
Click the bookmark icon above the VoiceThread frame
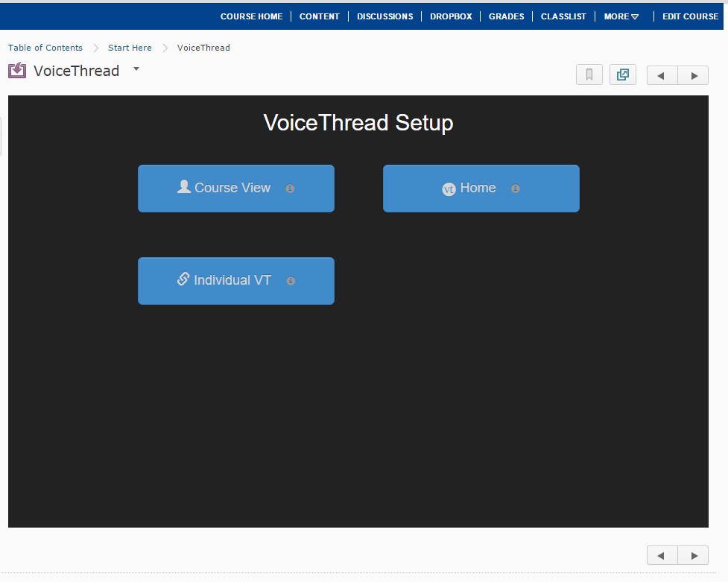589,75
